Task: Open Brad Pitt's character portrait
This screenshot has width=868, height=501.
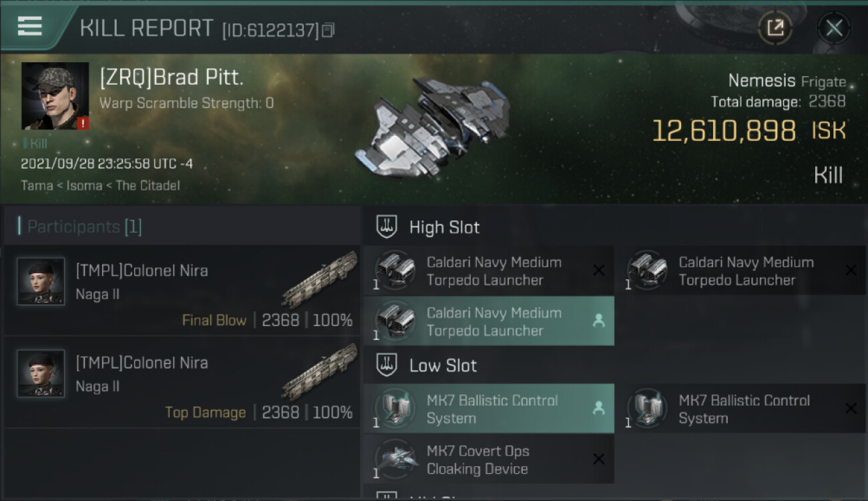Action: [55, 96]
